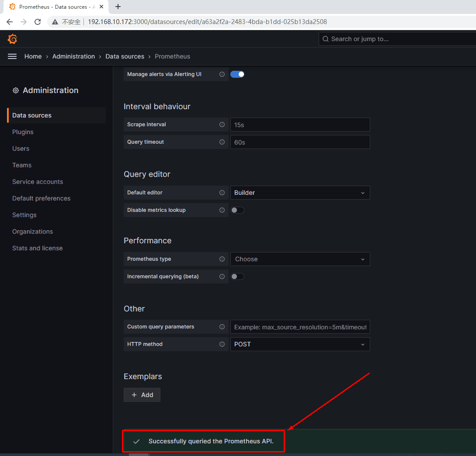Open the Default editor Builder dropdown
Screen dimensions: 476x456
click(300, 193)
